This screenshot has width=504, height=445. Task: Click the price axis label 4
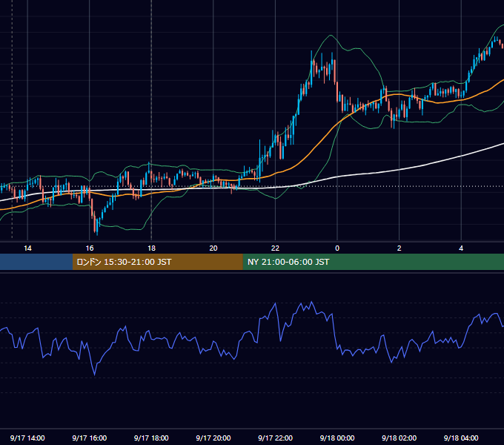[x=461, y=248]
